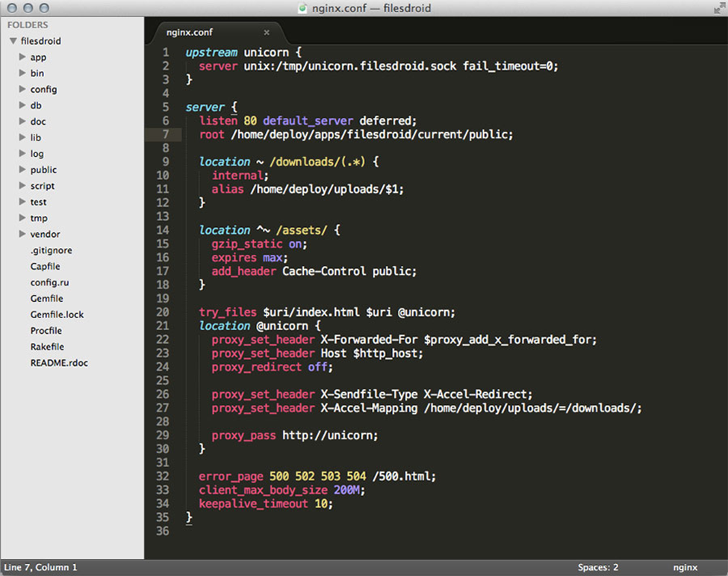
Task: Click 'add_header' on line 17
Action: [243, 271]
